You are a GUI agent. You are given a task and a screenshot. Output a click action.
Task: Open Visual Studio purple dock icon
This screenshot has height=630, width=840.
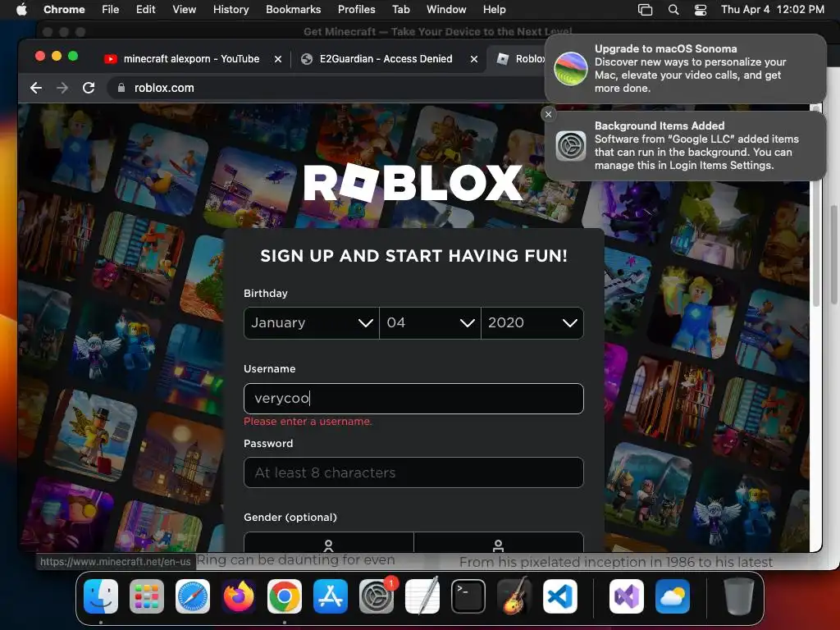click(627, 596)
